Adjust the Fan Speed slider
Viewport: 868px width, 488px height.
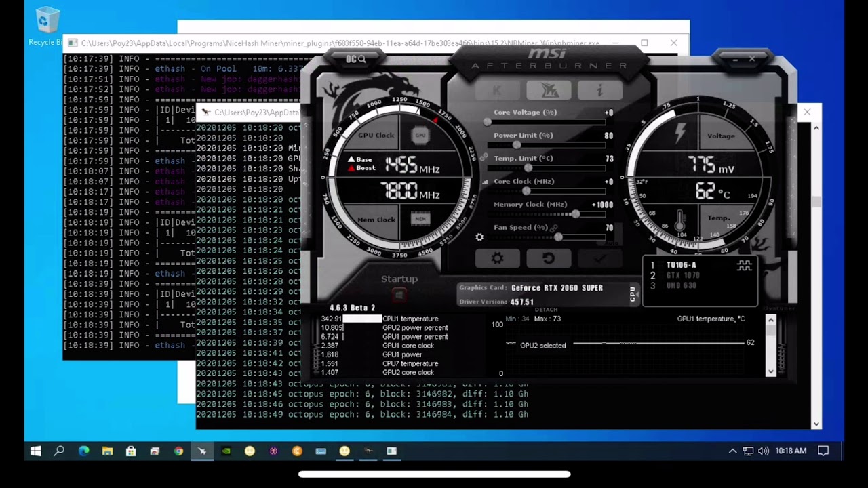(547, 237)
